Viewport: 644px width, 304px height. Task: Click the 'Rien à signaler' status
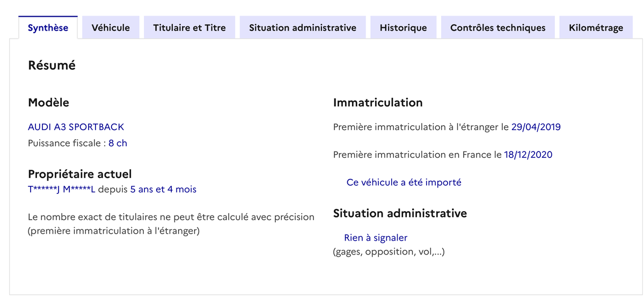[376, 238]
